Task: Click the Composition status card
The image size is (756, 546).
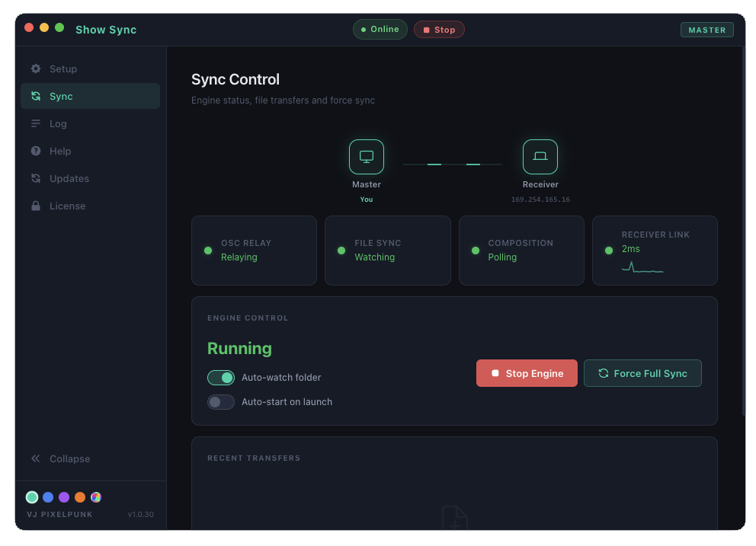Action: pyautogui.click(x=521, y=250)
